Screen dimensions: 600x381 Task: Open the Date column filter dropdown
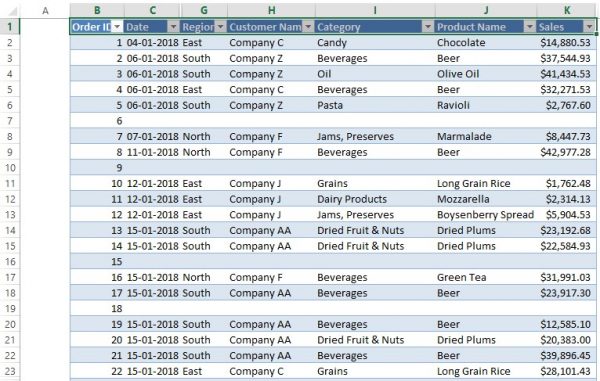[x=173, y=27]
